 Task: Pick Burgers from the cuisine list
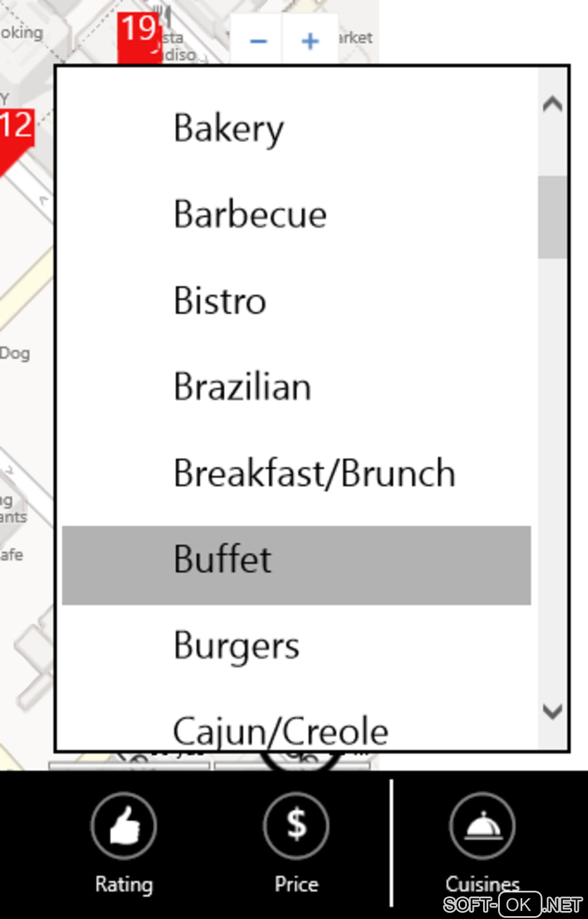(236, 646)
